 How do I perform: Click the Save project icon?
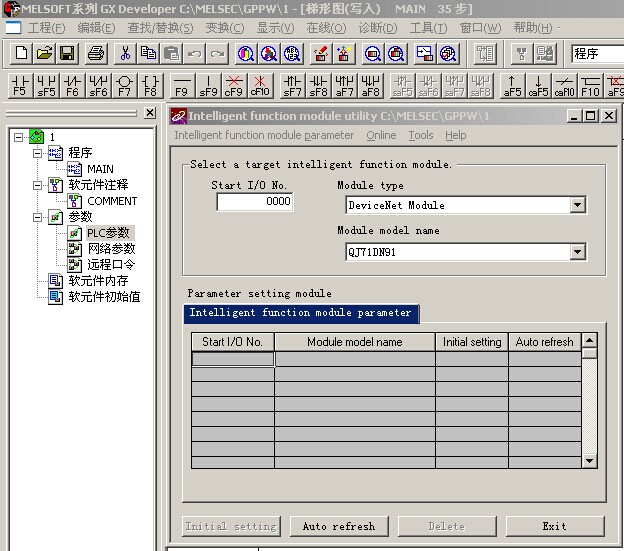pos(67,53)
